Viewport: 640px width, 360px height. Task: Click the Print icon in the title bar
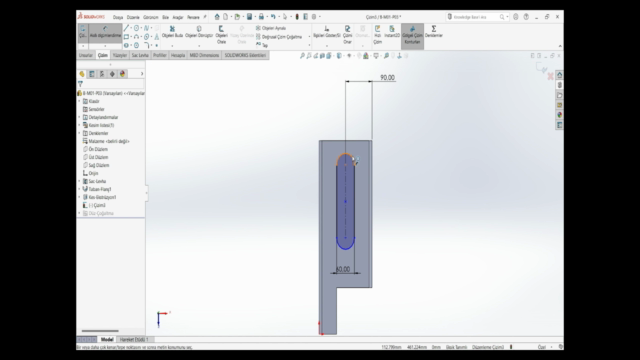tap(261, 17)
